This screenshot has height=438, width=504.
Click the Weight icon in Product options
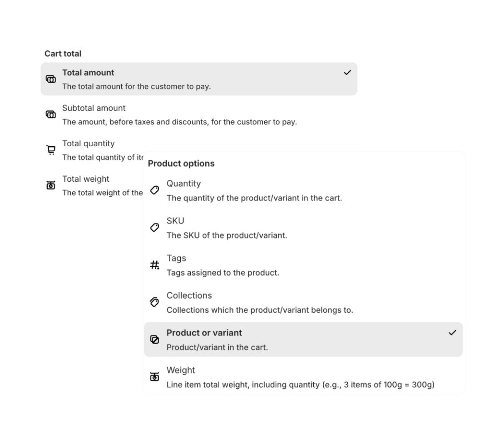pos(155,376)
